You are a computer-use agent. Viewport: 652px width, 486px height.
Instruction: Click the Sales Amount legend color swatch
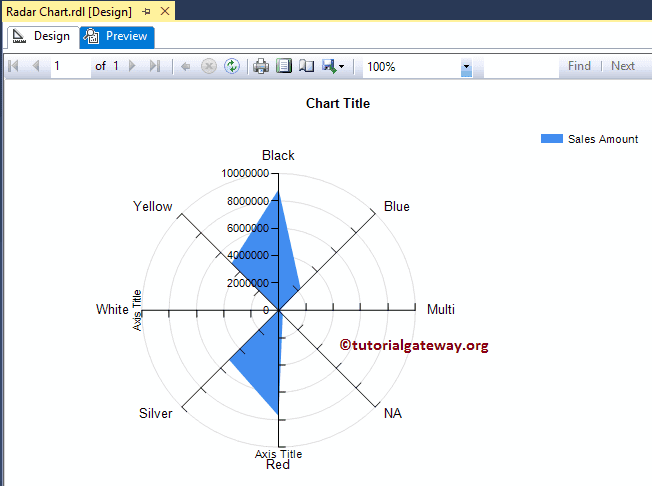552,138
